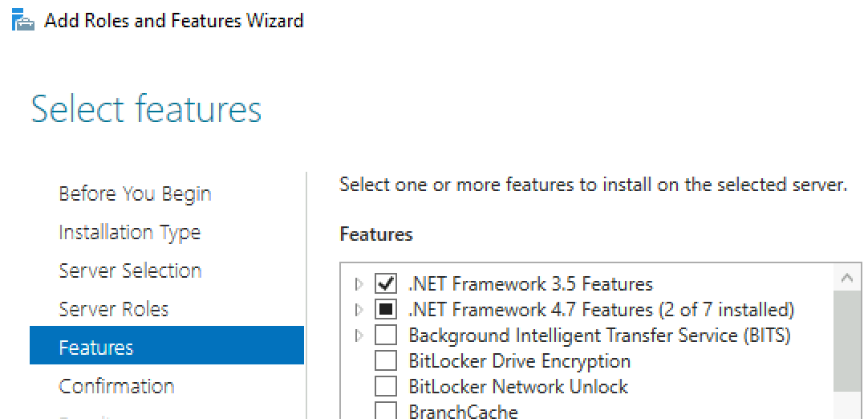Expand the BITS feature tree arrow
The width and height of the screenshot is (868, 419).
(359, 336)
